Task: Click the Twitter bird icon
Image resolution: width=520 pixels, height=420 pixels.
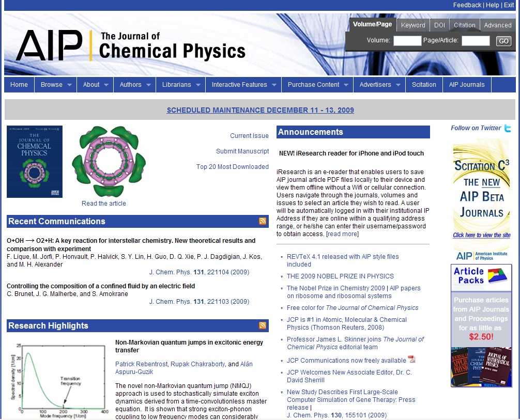Action: 508,128
